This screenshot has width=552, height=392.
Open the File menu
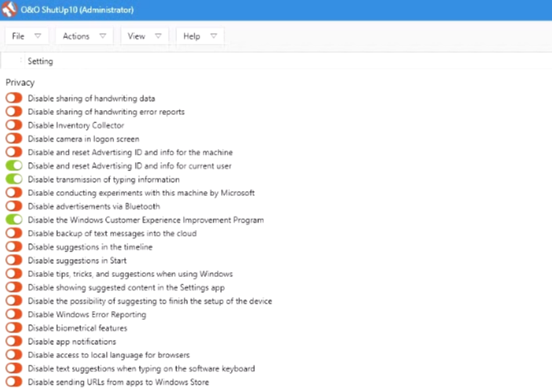coord(18,36)
